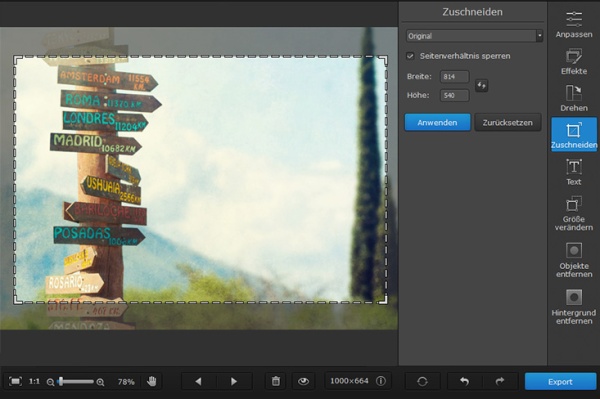Expand the Original aspect ratio dropdown
600x399 pixels.
click(474, 36)
